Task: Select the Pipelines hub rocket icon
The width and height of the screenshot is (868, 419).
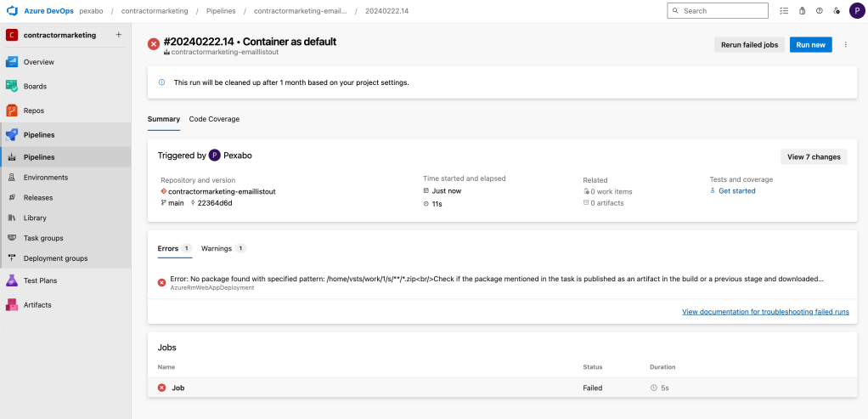Action: (12, 134)
